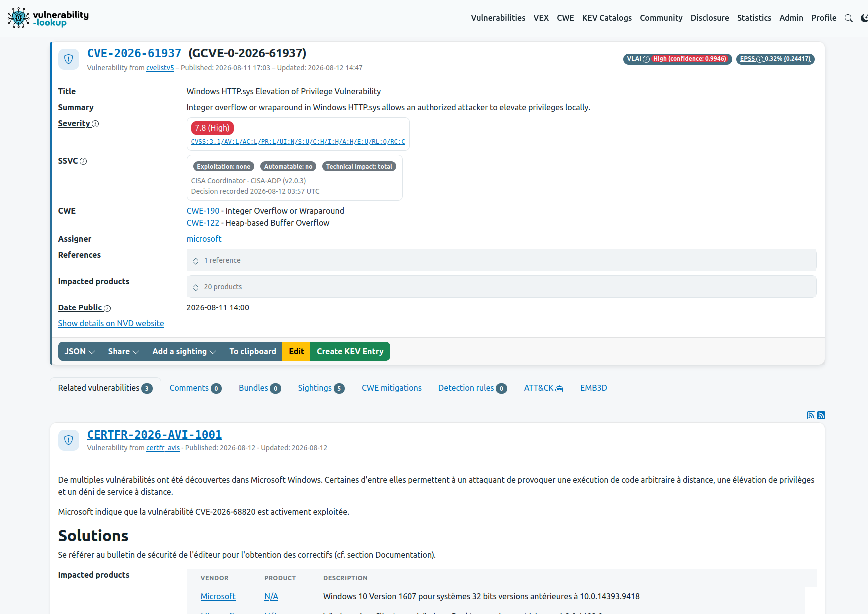Open the microsoft assigner link
Viewport: 868px width, 614px height.
[x=204, y=239]
